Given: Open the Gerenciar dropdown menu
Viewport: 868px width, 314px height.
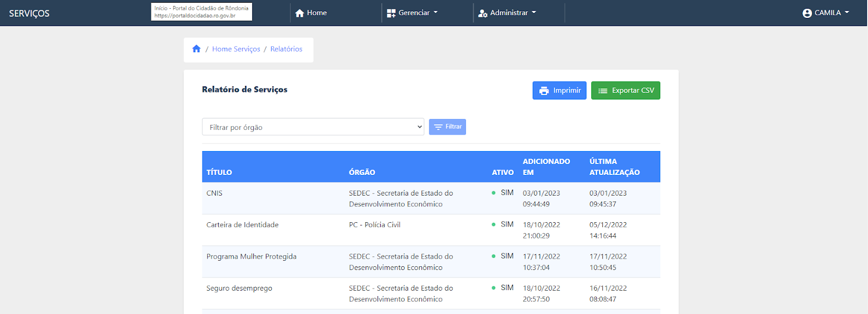Looking at the screenshot, I should (412, 13).
